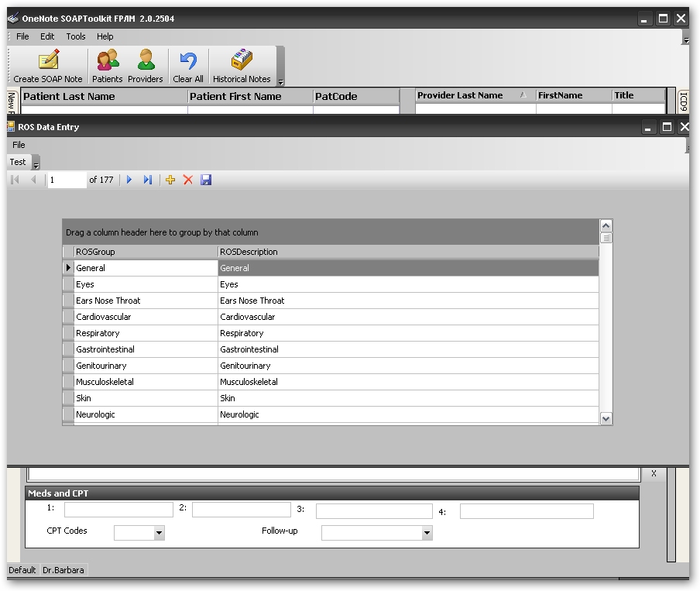The image size is (700, 591).
Task: Select the Skin ROSGroup cell
Action: (146, 398)
